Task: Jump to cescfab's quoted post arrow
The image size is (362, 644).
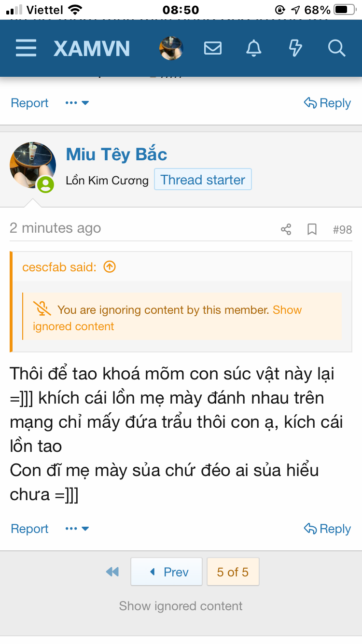Action: click(110, 267)
